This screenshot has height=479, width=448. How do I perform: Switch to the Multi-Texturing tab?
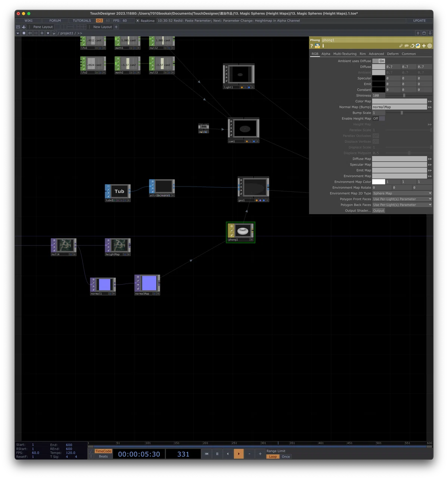coord(345,54)
